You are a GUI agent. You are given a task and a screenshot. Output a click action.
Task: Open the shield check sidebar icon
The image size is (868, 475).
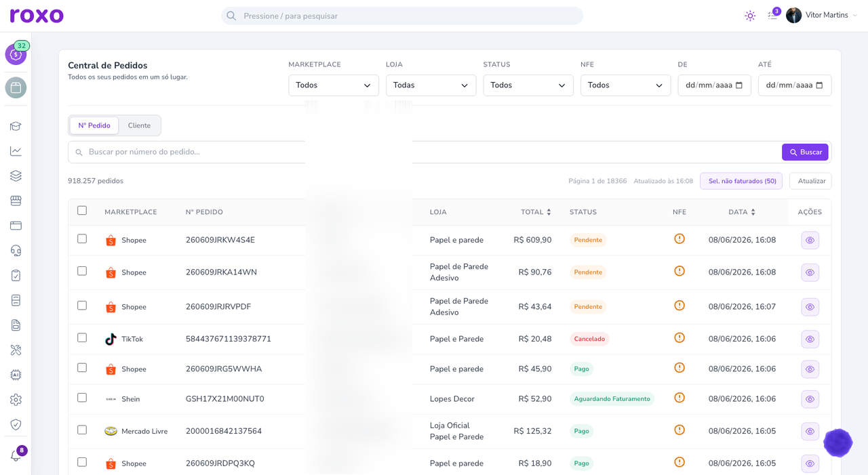16,424
